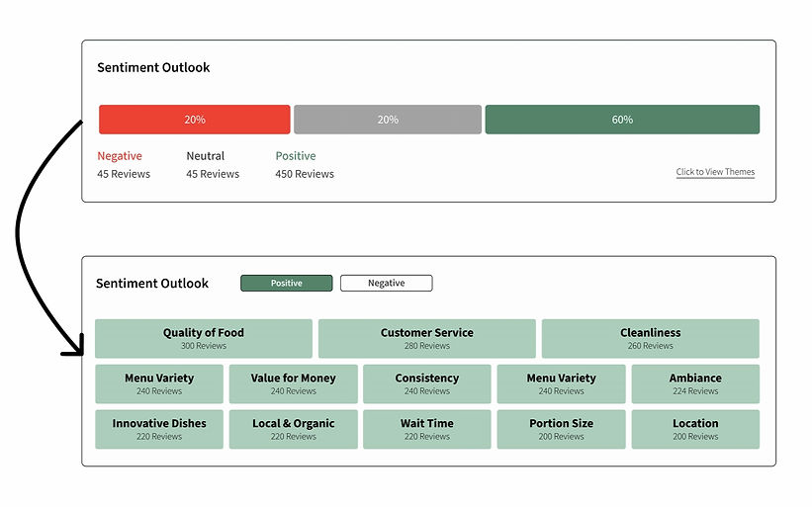Open the Wait Time theme tile
This screenshot has height=507, width=812.
(x=426, y=429)
